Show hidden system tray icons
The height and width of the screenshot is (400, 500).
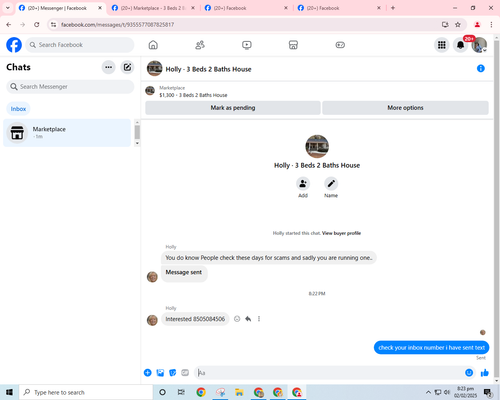tap(428, 392)
